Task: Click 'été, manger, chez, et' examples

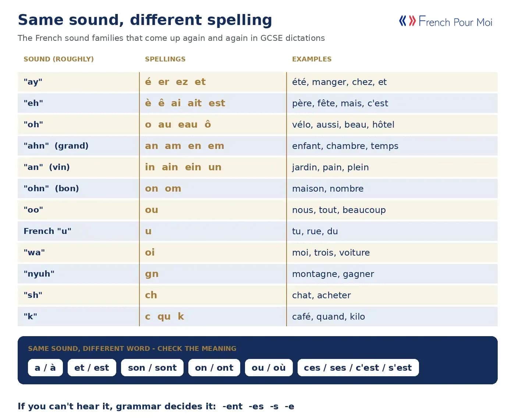Action: tap(339, 82)
